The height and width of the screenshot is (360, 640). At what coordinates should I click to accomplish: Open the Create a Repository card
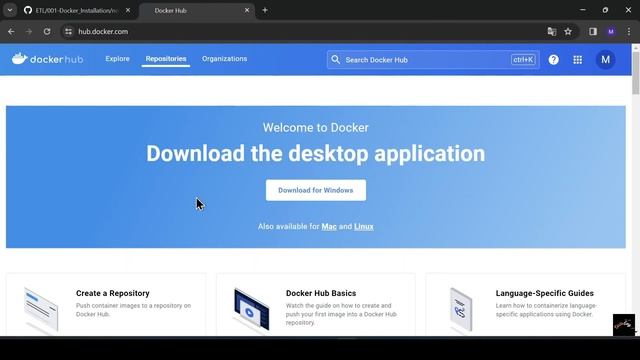point(106,305)
